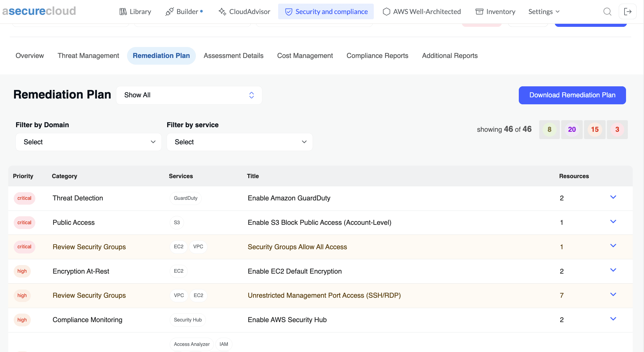Viewport: 644px width, 352px height.
Task: Click the logout icon button
Action: click(628, 12)
